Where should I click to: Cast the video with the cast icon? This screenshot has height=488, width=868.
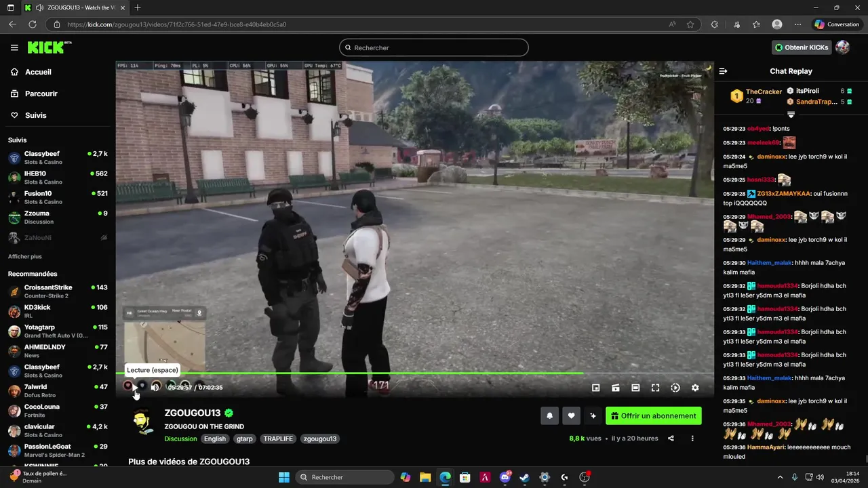click(616, 388)
